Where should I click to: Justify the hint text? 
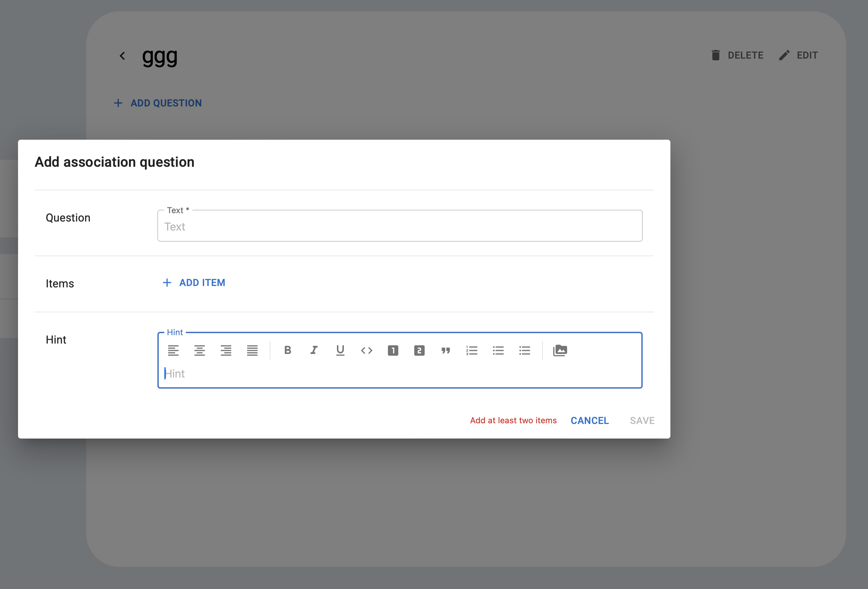pyautogui.click(x=252, y=350)
